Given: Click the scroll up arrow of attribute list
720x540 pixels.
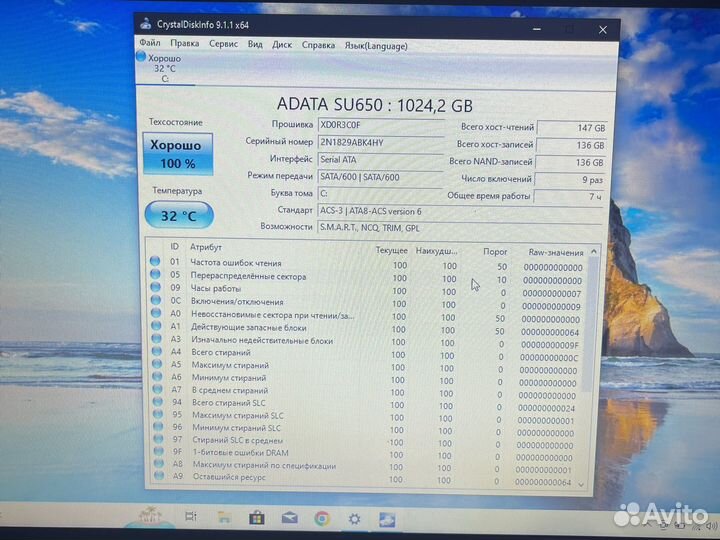Looking at the screenshot, I should (x=594, y=252).
